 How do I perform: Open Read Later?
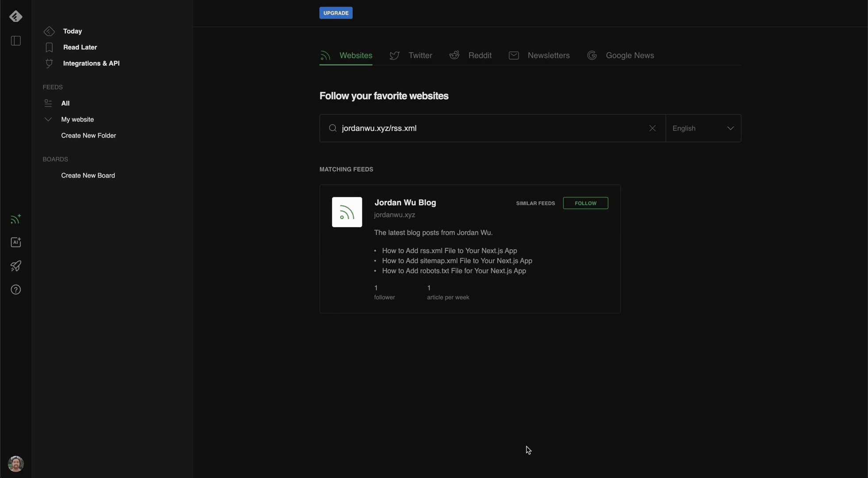click(x=80, y=47)
